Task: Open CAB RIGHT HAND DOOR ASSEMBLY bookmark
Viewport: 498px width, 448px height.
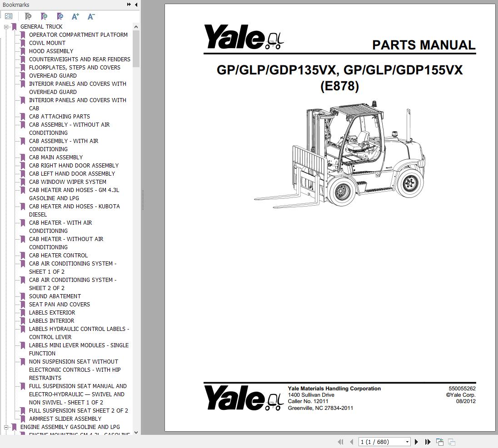Action: pos(74,165)
